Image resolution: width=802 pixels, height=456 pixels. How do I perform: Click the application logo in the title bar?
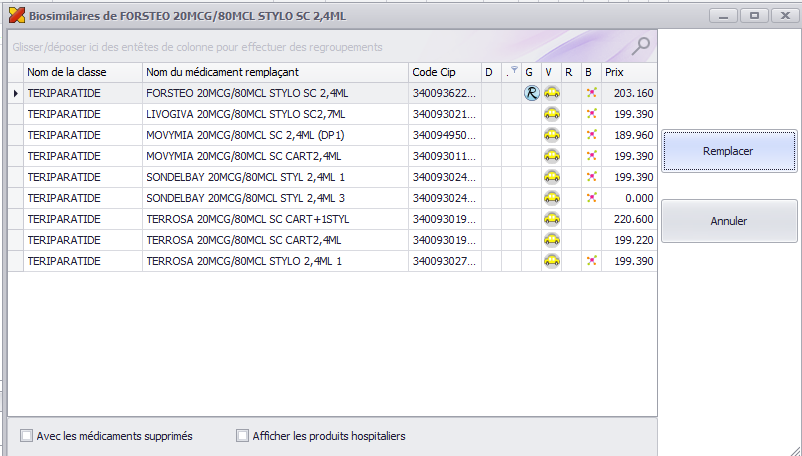[x=17, y=16]
